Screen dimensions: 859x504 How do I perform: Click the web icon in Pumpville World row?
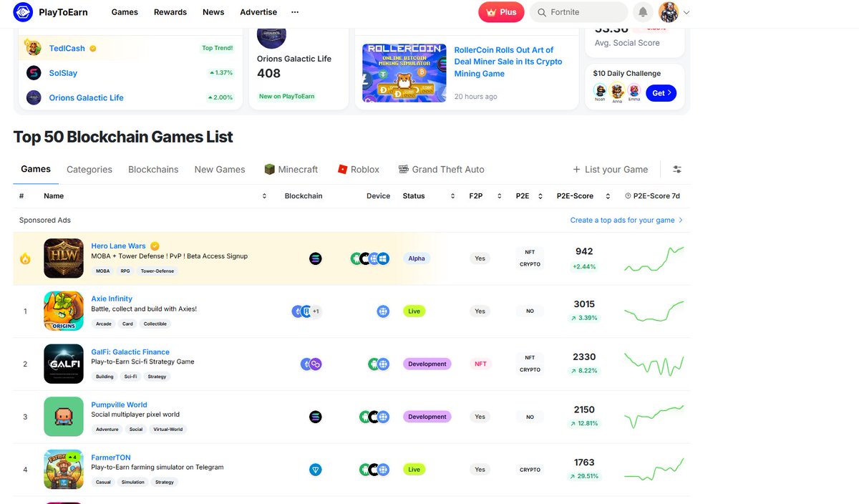tap(383, 417)
